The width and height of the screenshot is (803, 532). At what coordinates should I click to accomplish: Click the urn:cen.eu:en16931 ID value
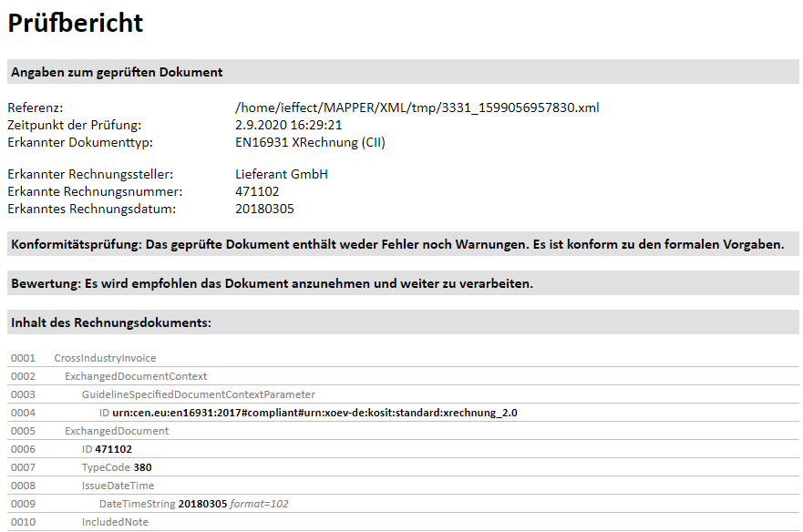point(314,413)
